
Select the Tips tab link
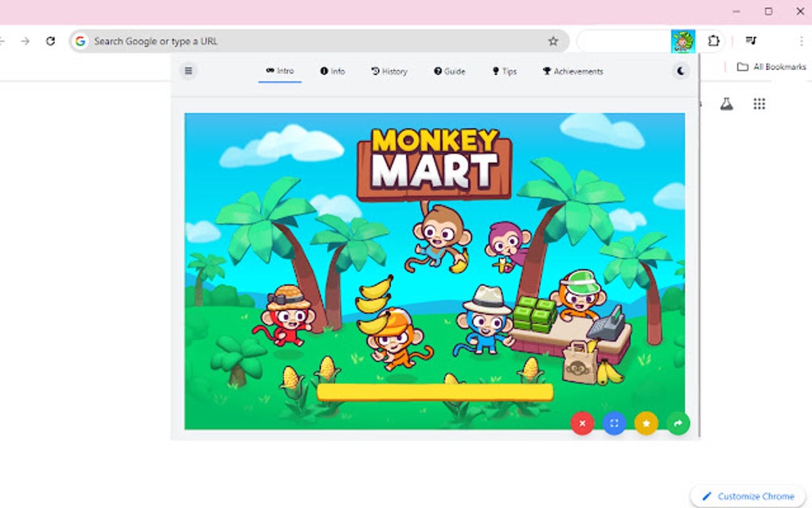pos(504,71)
